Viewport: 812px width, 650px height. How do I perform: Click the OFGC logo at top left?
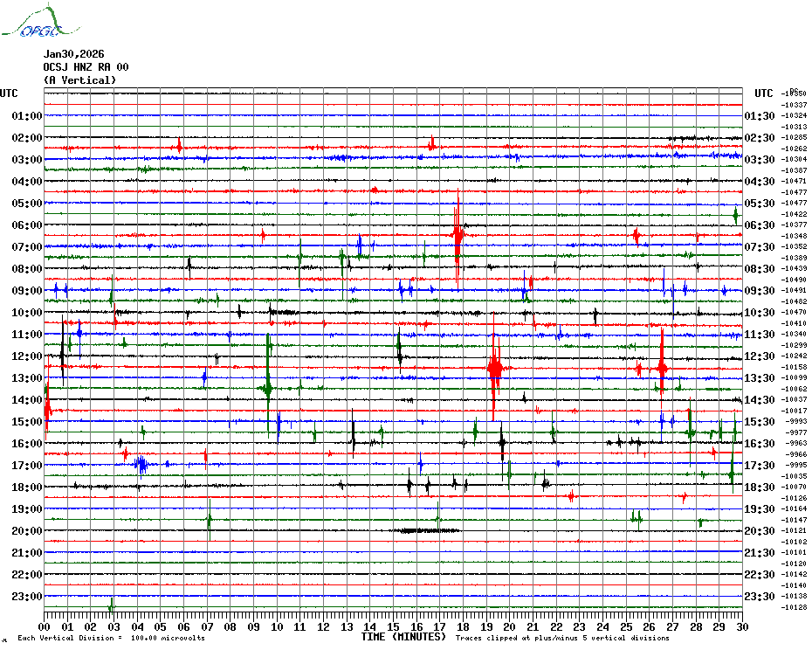coord(40,21)
